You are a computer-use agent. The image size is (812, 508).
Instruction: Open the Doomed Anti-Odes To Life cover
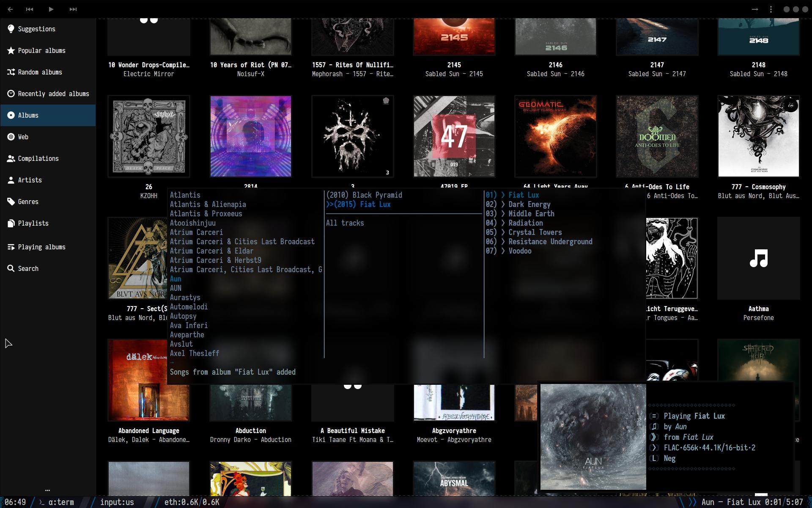coord(657,136)
